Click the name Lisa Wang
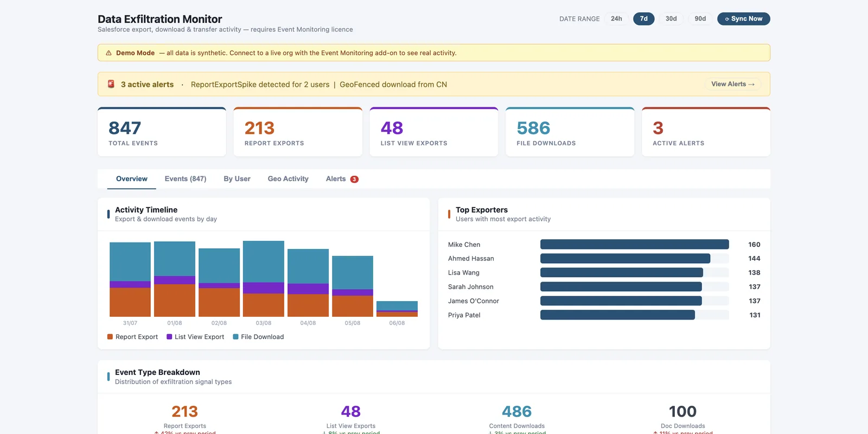The height and width of the screenshot is (434, 868). point(464,273)
